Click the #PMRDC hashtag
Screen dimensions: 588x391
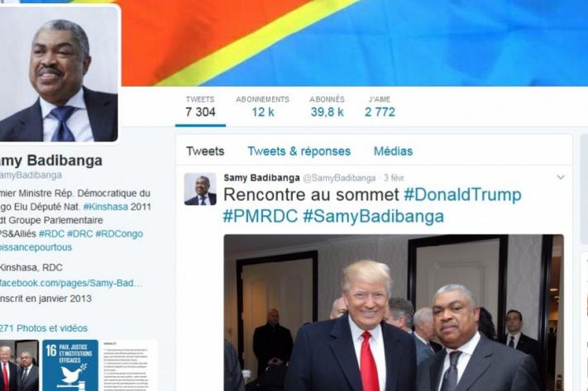coord(261,217)
